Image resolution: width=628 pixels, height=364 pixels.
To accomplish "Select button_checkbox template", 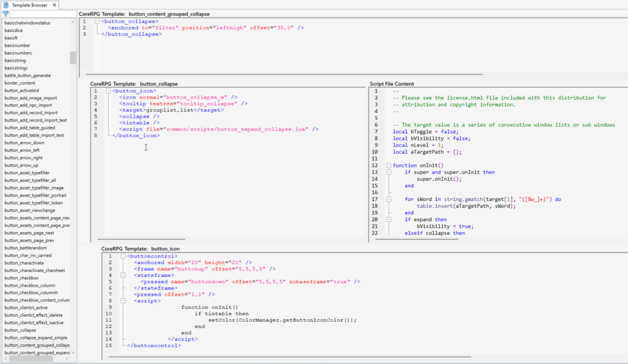I will coord(21,278).
